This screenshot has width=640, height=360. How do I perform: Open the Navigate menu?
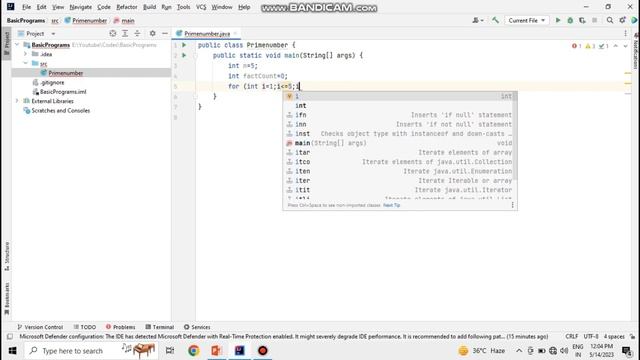(80, 7)
